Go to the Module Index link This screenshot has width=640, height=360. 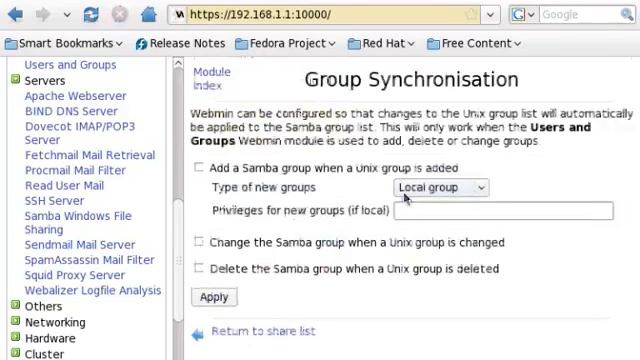click(x=211, y=79)
